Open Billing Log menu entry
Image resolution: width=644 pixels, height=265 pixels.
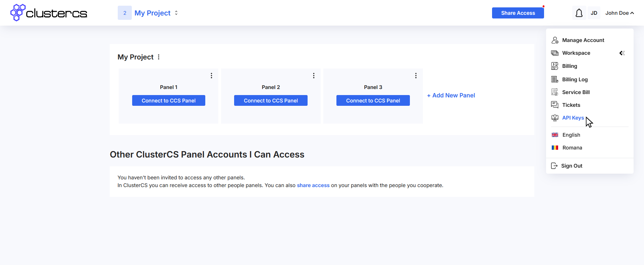click(x=575, y=79)
